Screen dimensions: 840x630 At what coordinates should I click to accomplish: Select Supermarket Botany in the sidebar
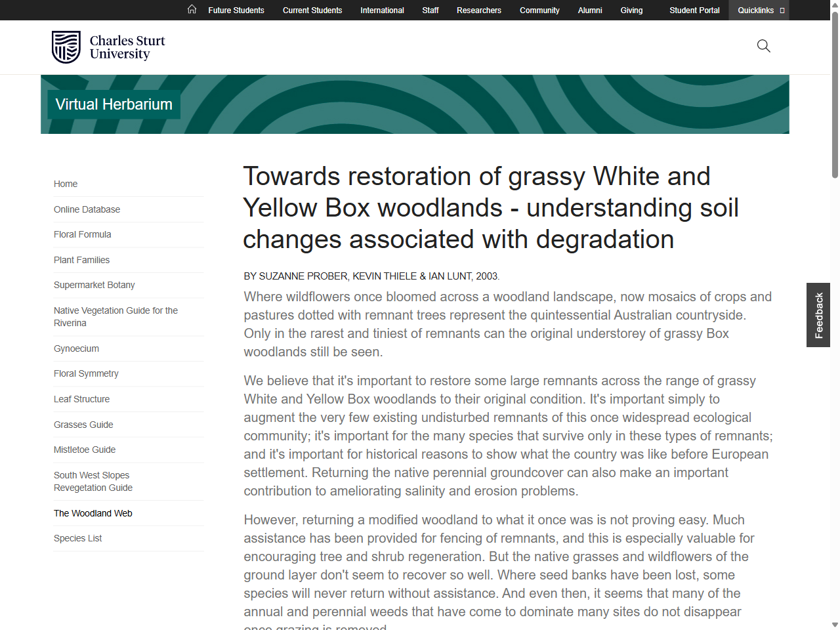pos(94,285)
